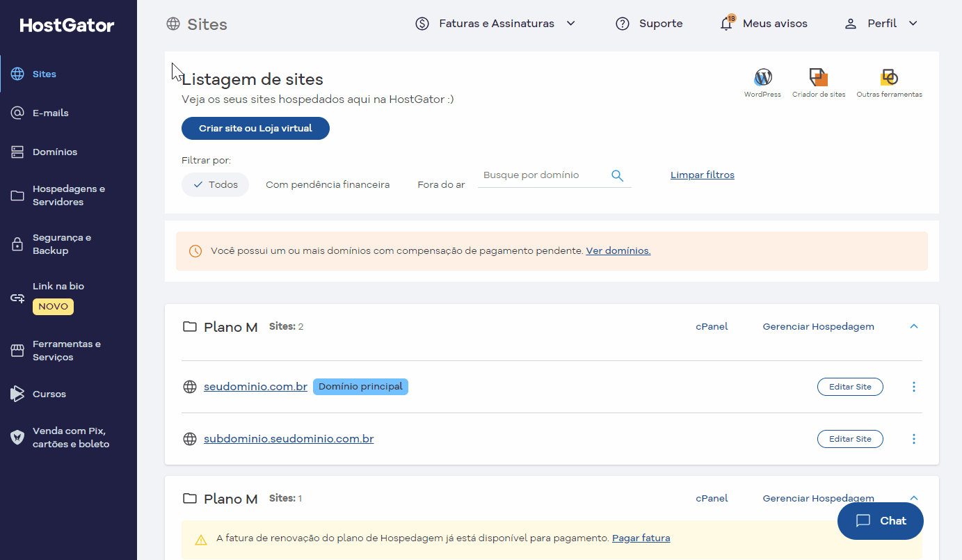Click the Venda com Pix shield icon
Screen dimensions: 962x560
tap(17, 437)
